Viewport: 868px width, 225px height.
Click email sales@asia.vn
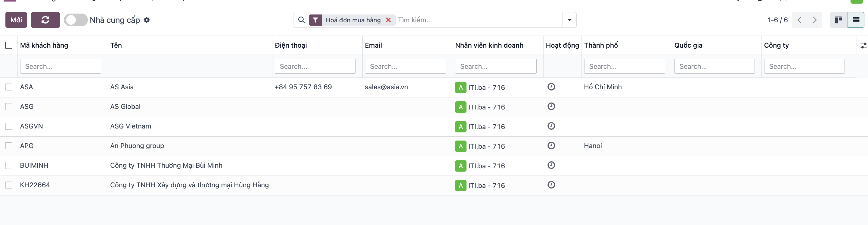[x=386, y=87]
